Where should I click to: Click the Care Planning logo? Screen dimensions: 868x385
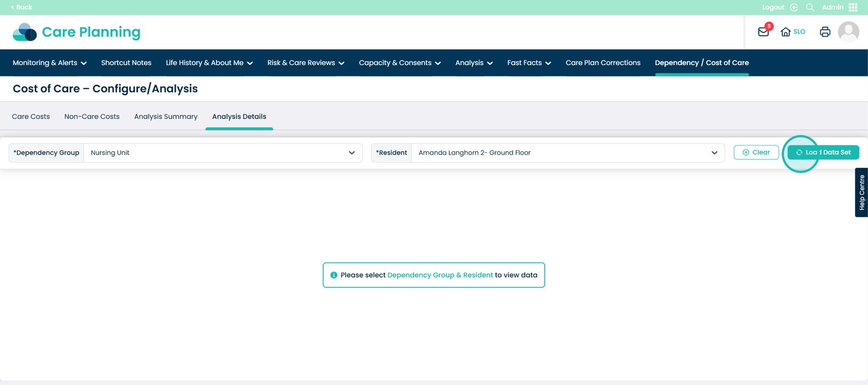pos(76,33)
